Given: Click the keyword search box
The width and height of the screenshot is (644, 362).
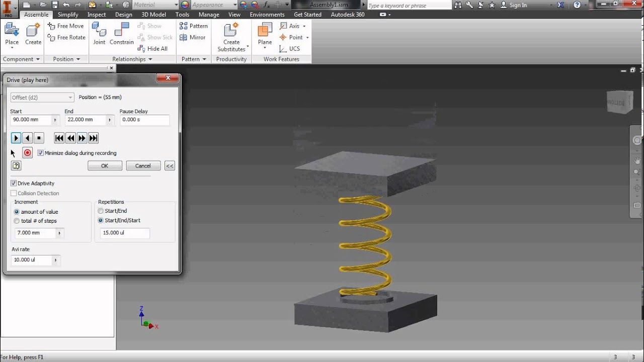Looking at the screenshot, I should (x=409, y=6).
